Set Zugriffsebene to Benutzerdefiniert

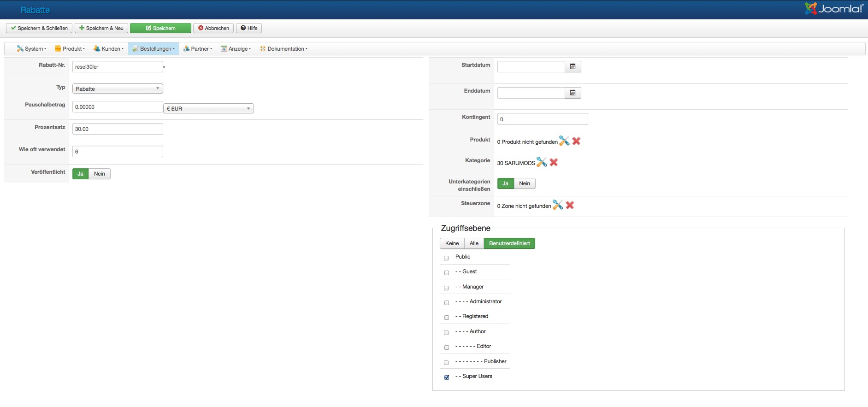coord(509,243)
